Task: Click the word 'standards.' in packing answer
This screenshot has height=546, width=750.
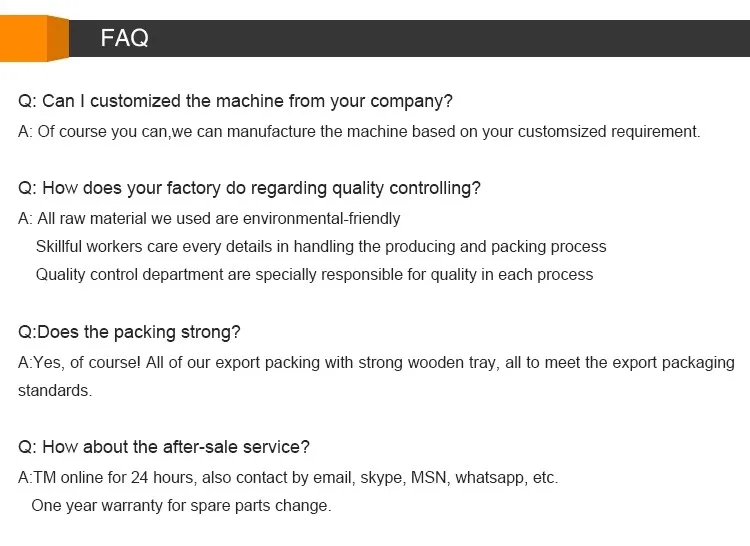Action: [55, 390]
